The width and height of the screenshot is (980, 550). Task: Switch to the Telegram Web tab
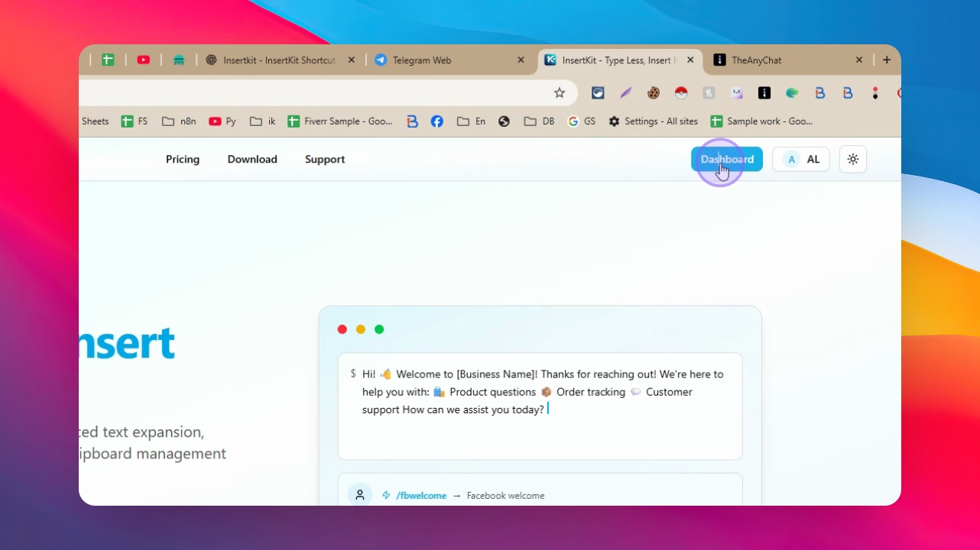[447, 60]
